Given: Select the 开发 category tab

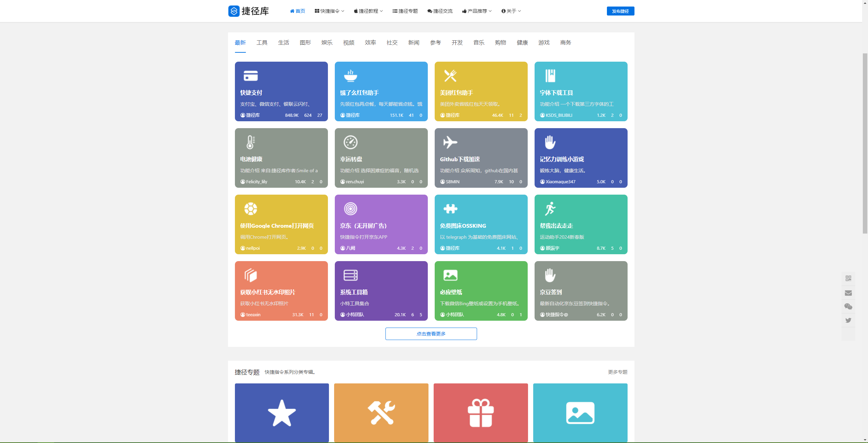Looking at the screenshot, I should click(457, 43).
